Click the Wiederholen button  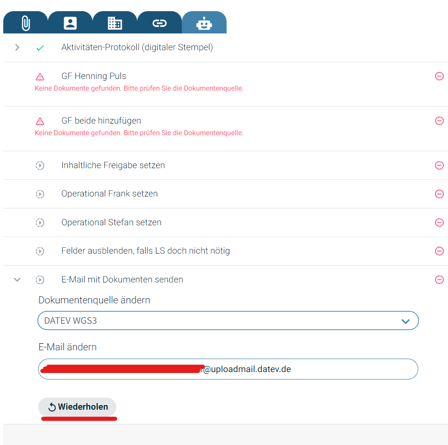pos(77,407)
